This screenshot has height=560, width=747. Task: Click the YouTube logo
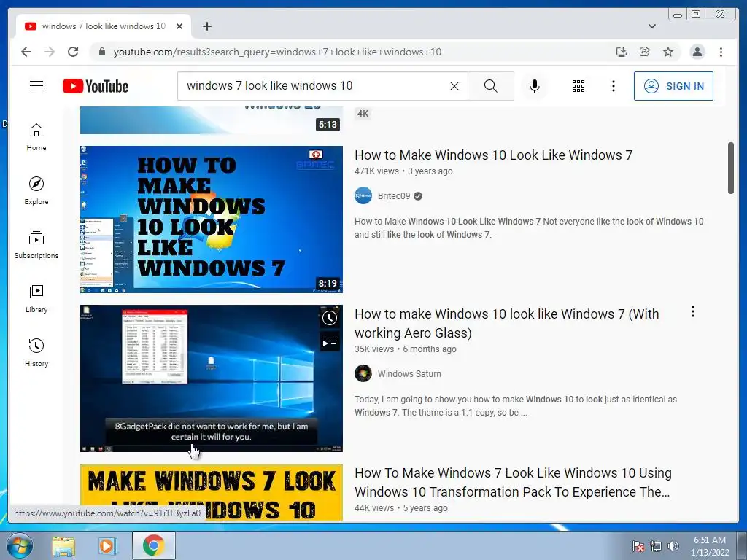(96, 86)
